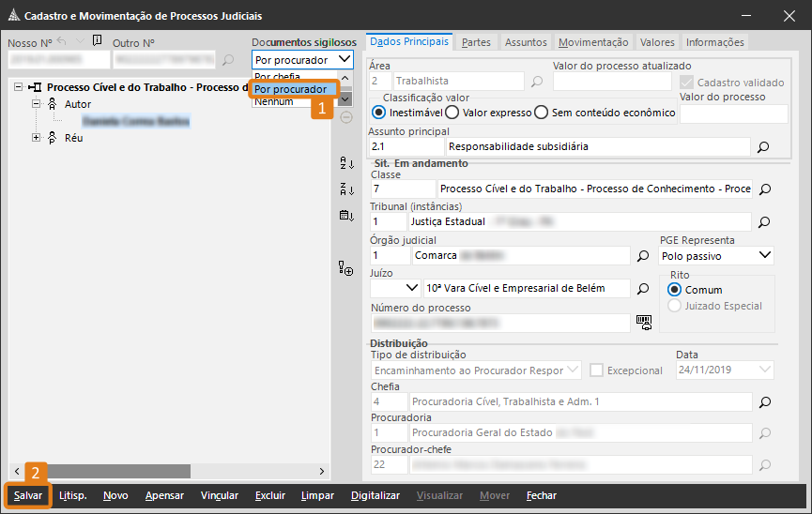Screen dimensions: 812x514
Task: Select Comum under Rito
Action: click(x=674, y=290)
